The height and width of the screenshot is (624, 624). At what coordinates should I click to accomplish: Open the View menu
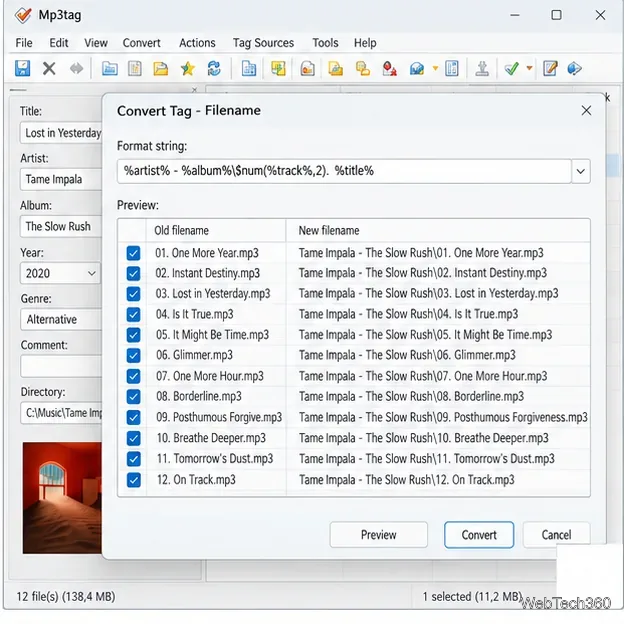click(96, 43)
